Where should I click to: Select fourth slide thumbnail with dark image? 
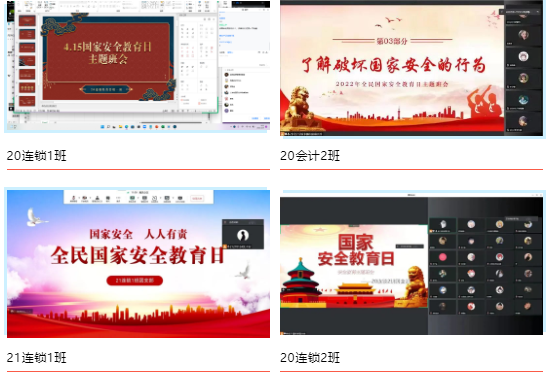(27, 61)
